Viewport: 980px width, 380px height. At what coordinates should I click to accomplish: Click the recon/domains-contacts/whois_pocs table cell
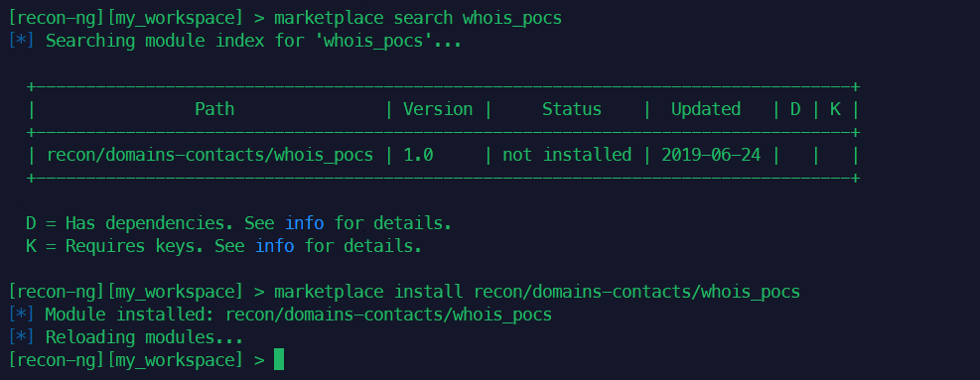(x=210, y=155)
